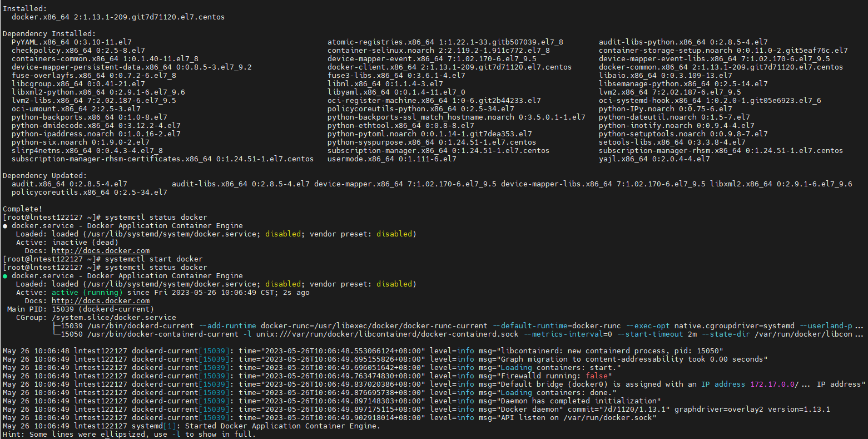Open the http://docs.docker.com documentation link
The height and width of the screenshot is (439, 868).
coord(100,250)
